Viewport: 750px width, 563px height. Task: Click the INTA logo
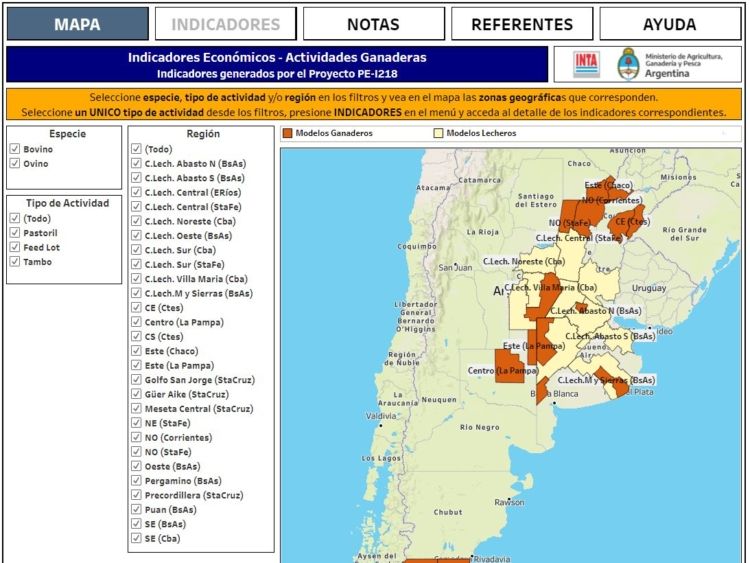click(x=586, y=64)
